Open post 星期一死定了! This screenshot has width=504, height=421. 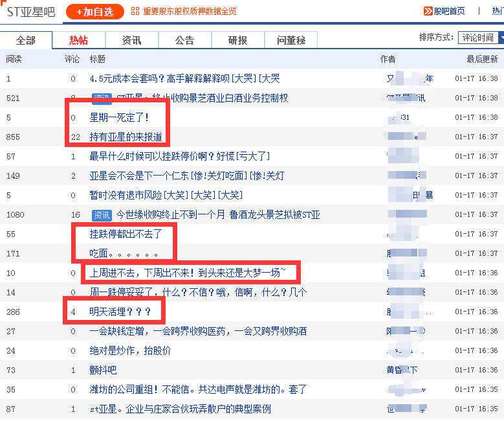(x=119, y=117)
